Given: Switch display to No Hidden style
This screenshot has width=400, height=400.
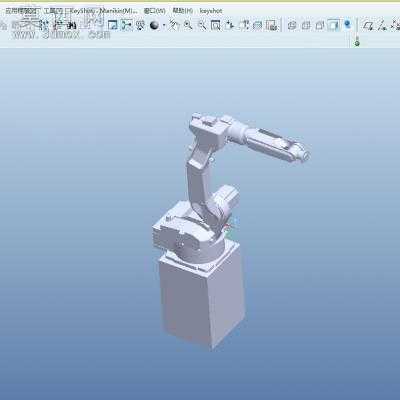Looking at the screenshot, I should click(x=320, y=25).
